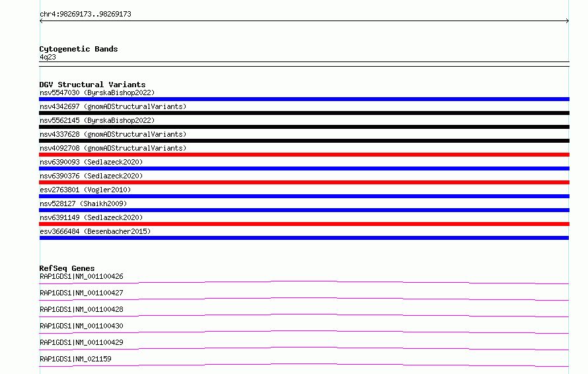The height and width of the screenshot is (374, 588).
Task: Open variant nsv5547030 (ByrskaBishop2022) label
Action: point(97,93)
